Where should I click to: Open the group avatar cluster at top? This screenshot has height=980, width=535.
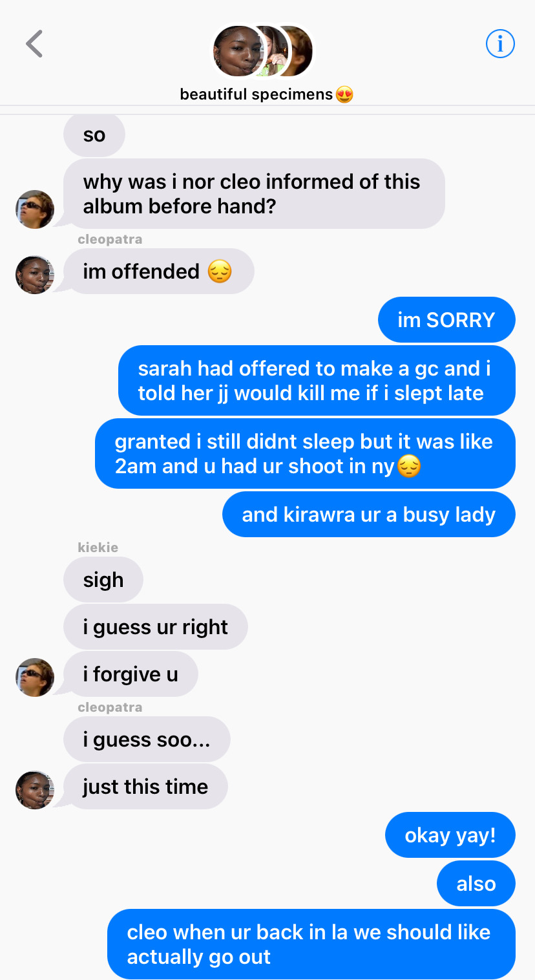tap(262, 51)
